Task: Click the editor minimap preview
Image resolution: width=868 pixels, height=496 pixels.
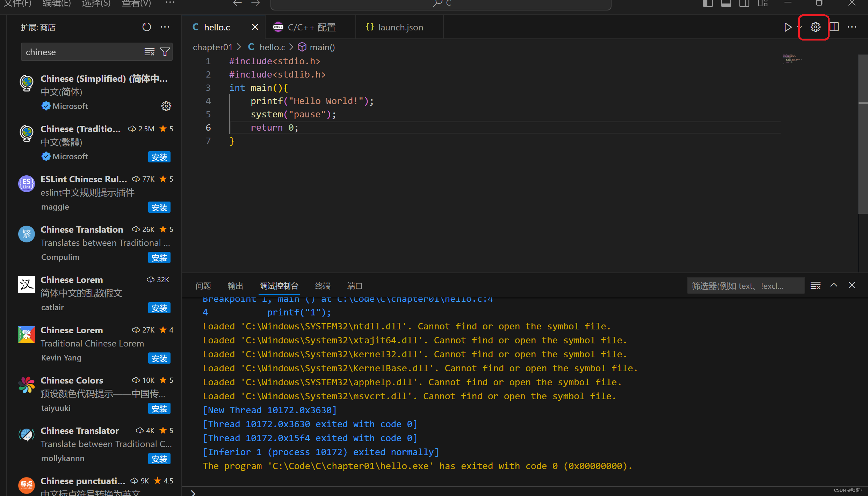Action: coord(793,59)
